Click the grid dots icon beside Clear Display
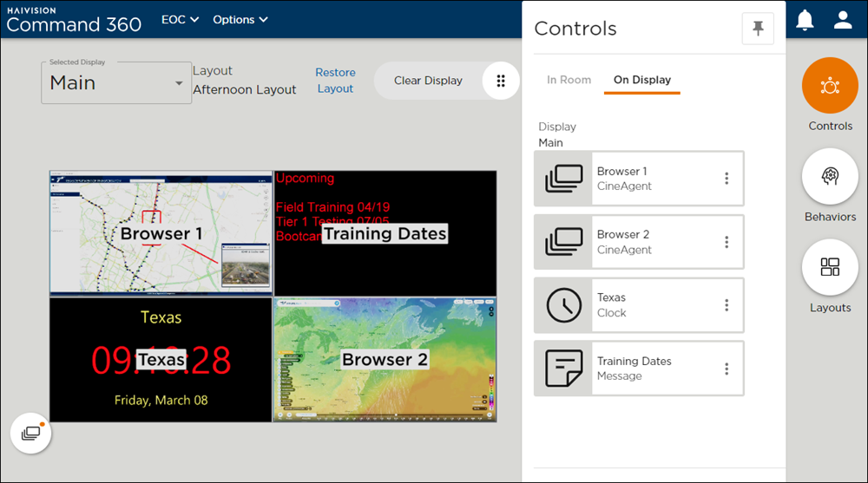Screen dimensions: 868x483 (x=501, y=81)
